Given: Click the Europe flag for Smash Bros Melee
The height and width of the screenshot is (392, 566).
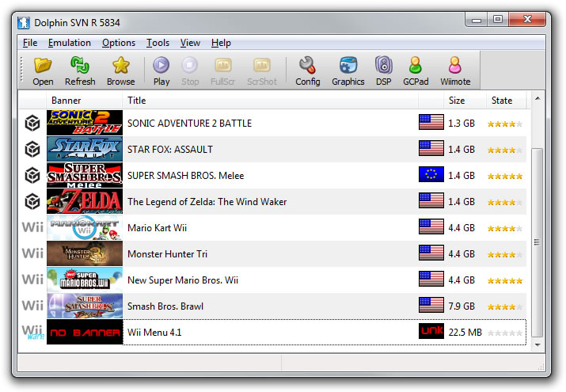Looking at the screenshot, I should click(x=431, y=175).
